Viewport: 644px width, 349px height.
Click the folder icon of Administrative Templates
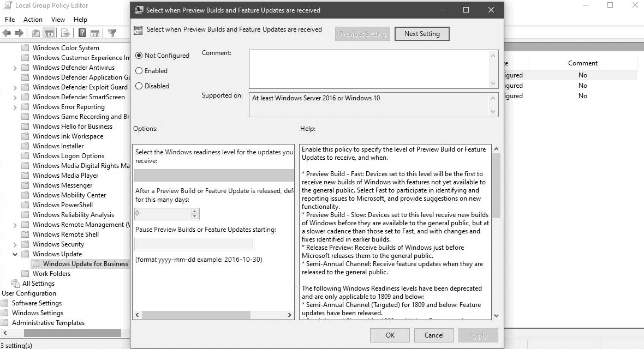(5, 323)
